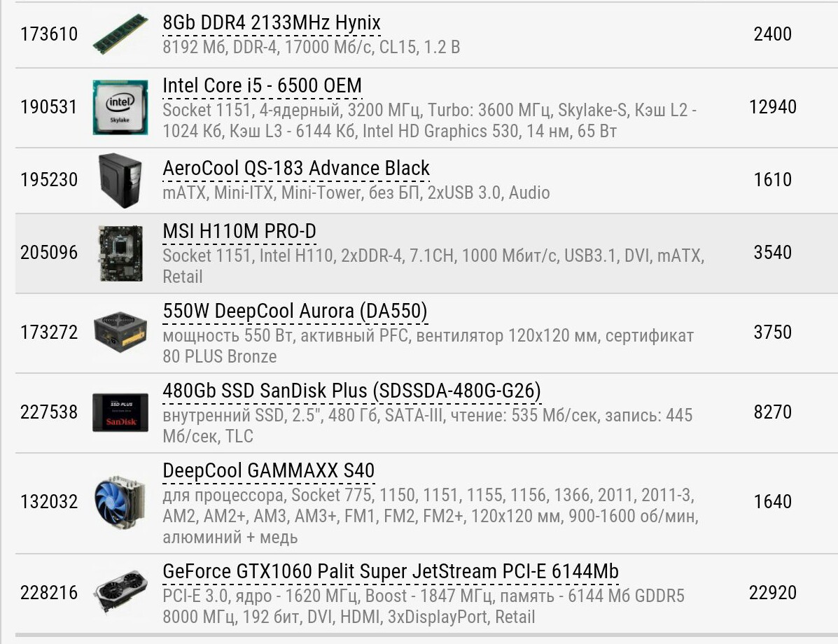Select product code 227538 in SSD row
This screenshot has width=838, height=644.
point(49,412)
